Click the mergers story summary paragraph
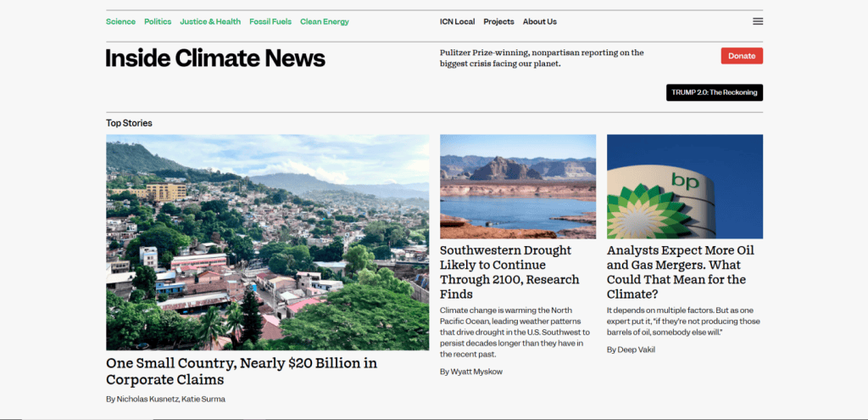 683,321
